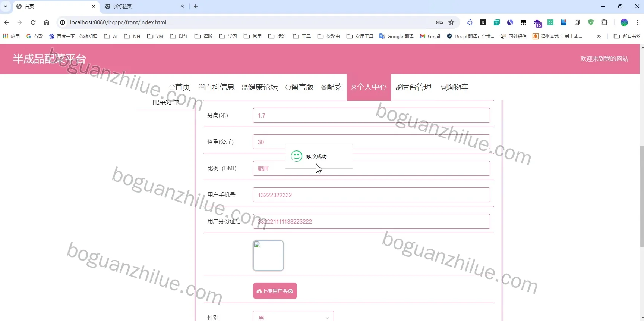Select 个人中心 menu item

tap(369, 87)
